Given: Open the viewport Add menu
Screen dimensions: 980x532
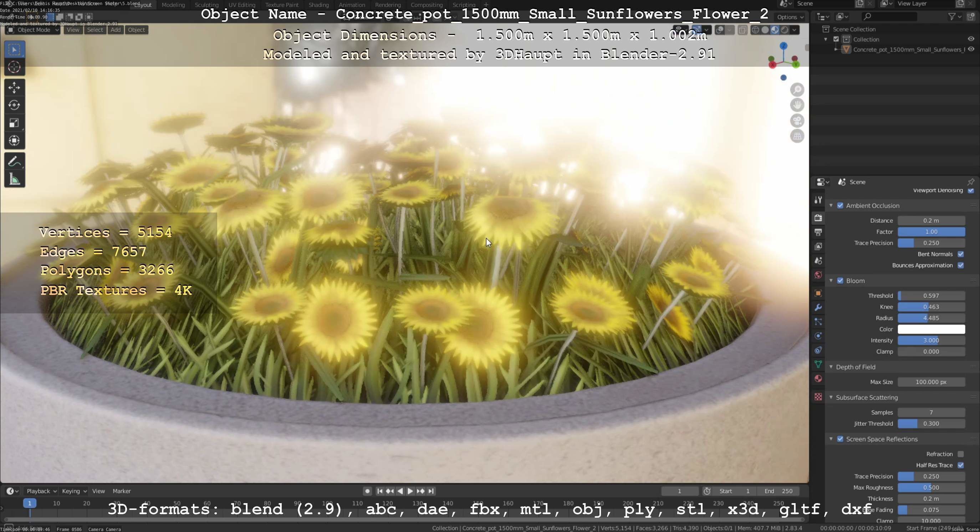Looking at the screenshot, I should click(116, 30).
